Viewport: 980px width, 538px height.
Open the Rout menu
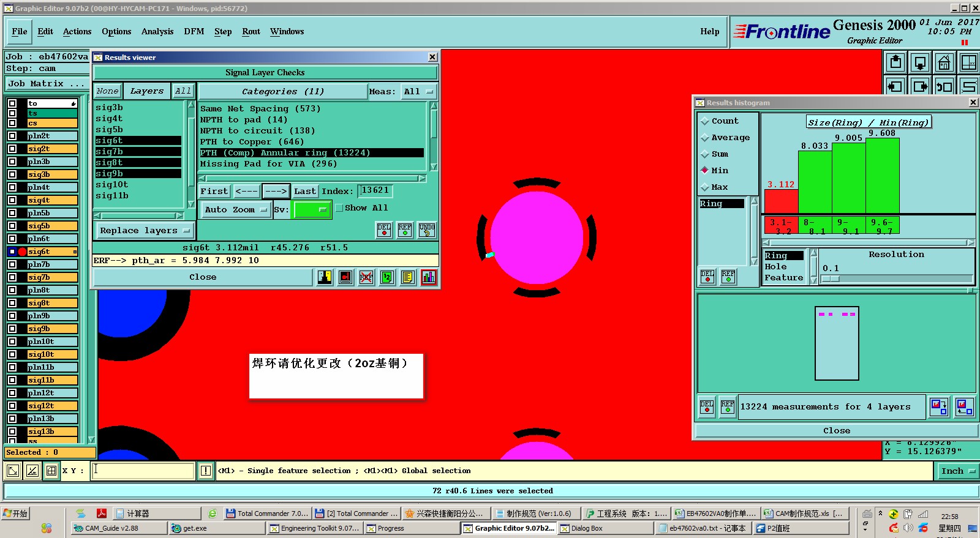[x=251, y=32]
